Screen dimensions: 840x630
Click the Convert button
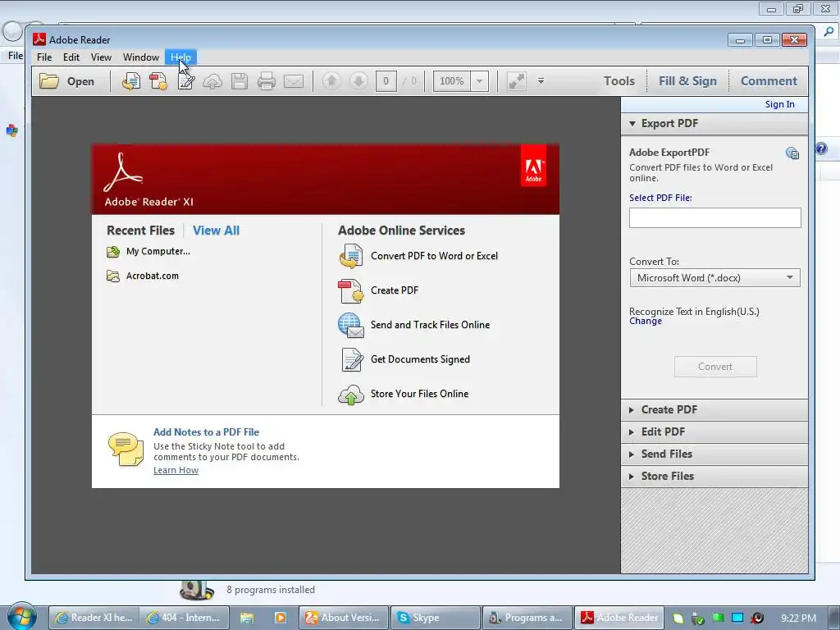[715, 367]
